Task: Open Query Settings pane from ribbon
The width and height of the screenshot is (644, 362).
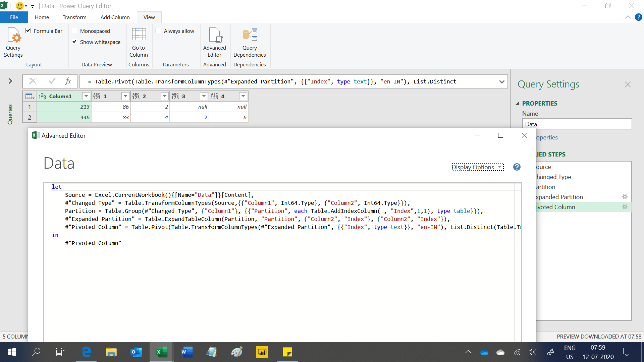Action: [x=13, y=43]
